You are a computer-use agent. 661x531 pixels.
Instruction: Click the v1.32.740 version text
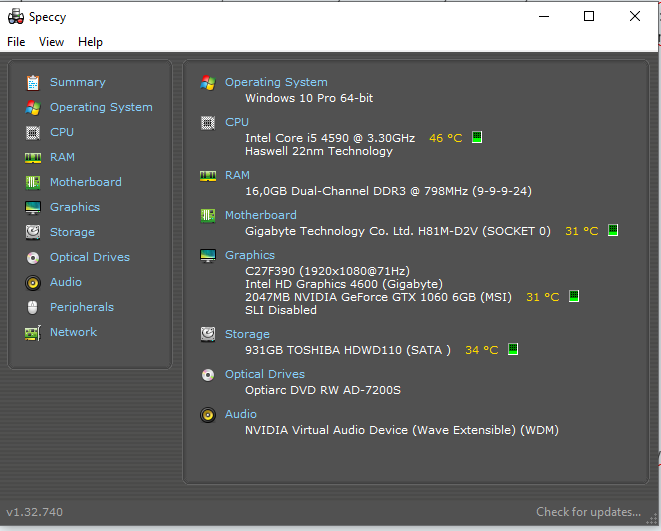tap(35, 512)
